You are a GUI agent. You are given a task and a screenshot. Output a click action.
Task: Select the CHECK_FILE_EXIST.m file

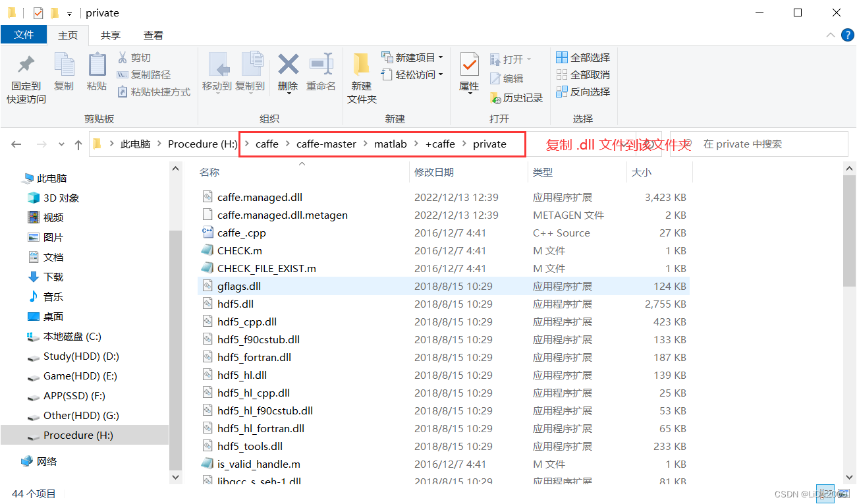(x=445, y=269)
